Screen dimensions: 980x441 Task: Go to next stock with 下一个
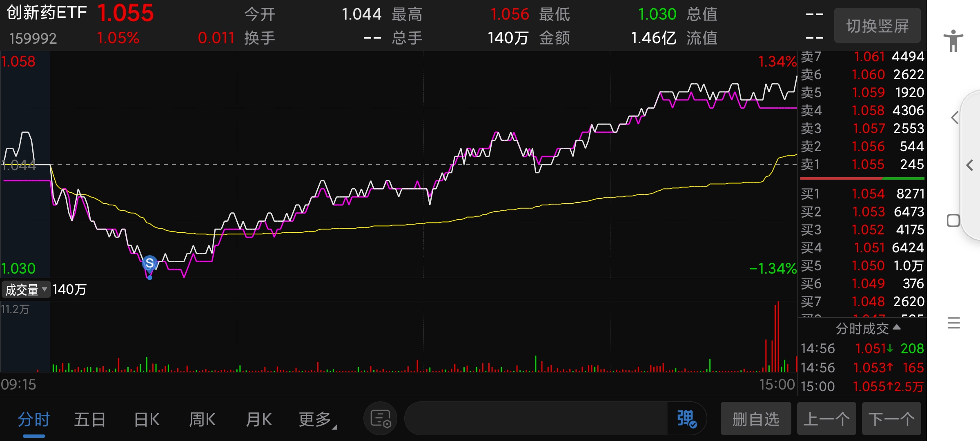tap(891, 419)
